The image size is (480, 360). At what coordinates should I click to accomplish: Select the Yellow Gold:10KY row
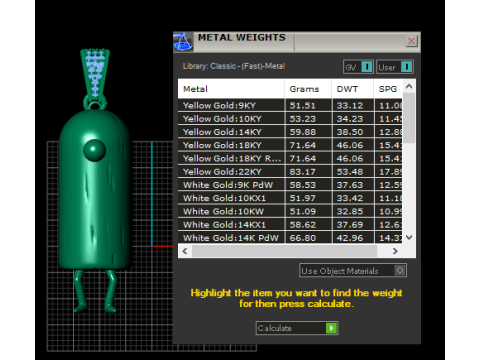tap(290, 119)
